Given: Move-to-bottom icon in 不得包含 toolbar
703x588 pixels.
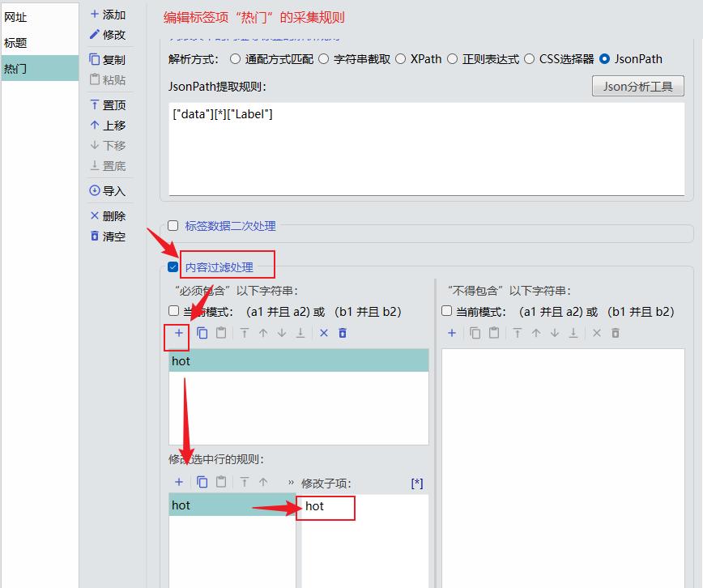Looking at the screenshot, I should click(x=573, y=333).
